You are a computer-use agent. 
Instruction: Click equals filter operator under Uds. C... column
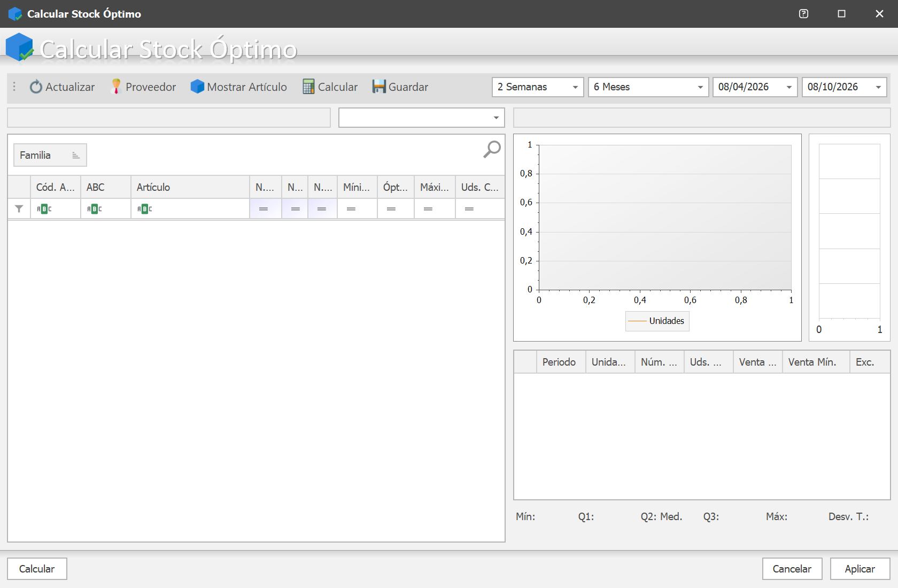[469, 208]
